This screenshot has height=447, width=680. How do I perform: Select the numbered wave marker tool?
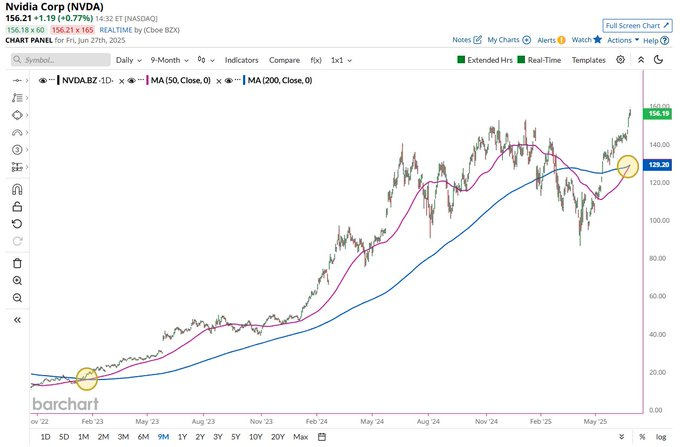(17, 150)
